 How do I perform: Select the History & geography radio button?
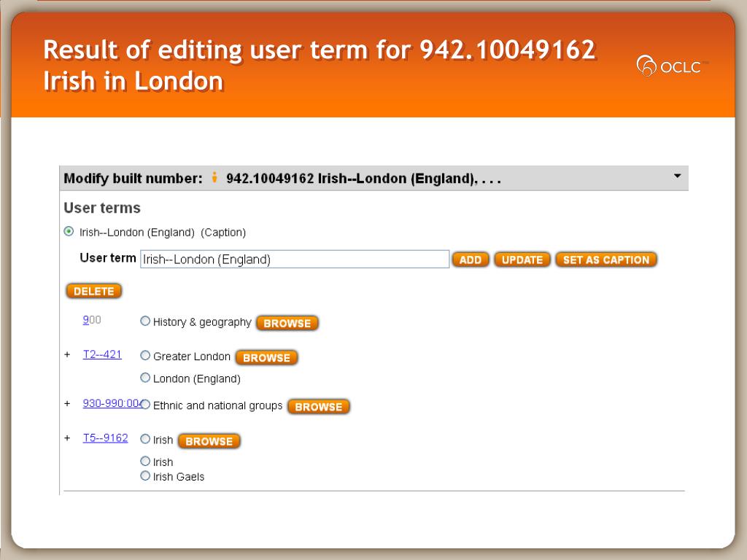pyautogui.click(x=145, y=321)
